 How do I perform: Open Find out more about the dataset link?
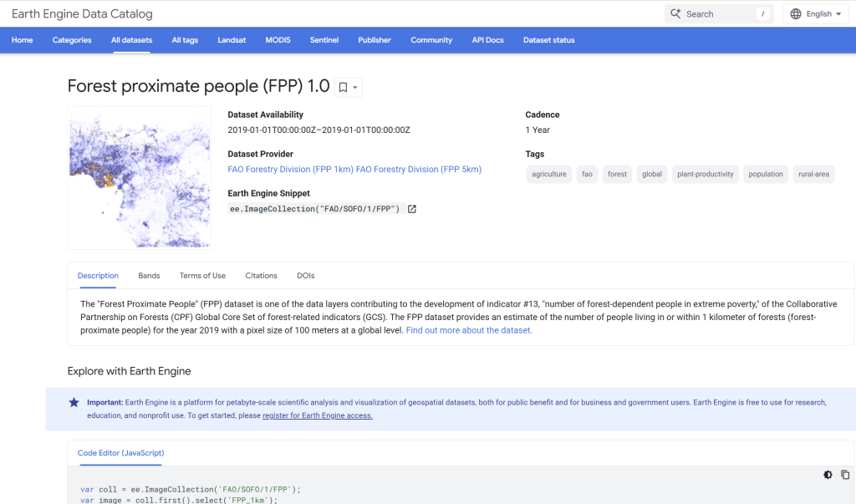469,330
